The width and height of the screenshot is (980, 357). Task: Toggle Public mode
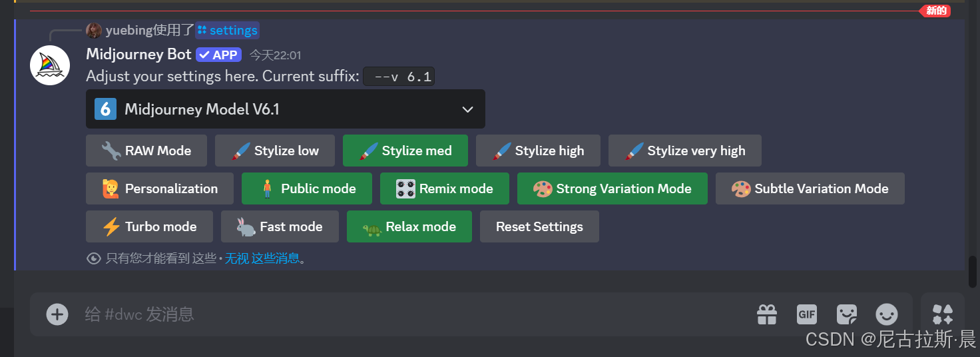307,188
